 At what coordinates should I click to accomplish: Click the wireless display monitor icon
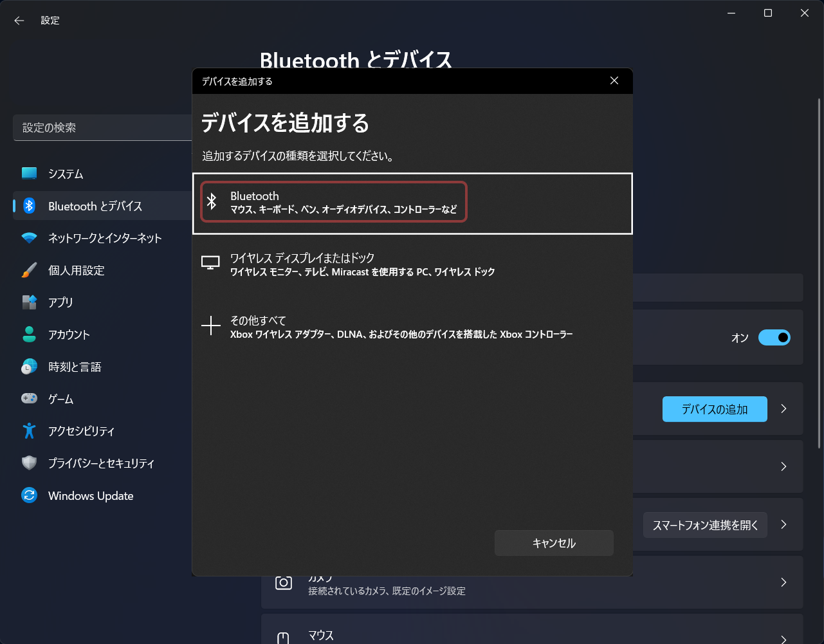tap(210, 263)
